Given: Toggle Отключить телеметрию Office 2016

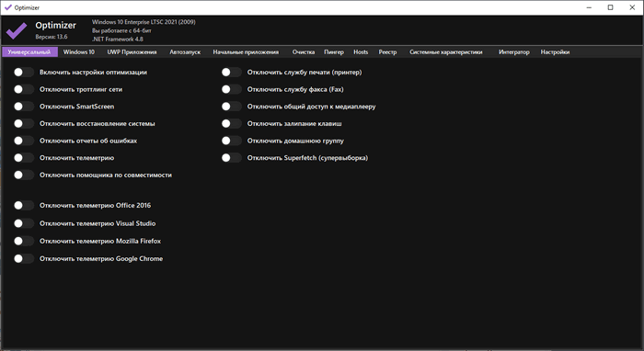Looking at the screenshot, I should (23, 206).
